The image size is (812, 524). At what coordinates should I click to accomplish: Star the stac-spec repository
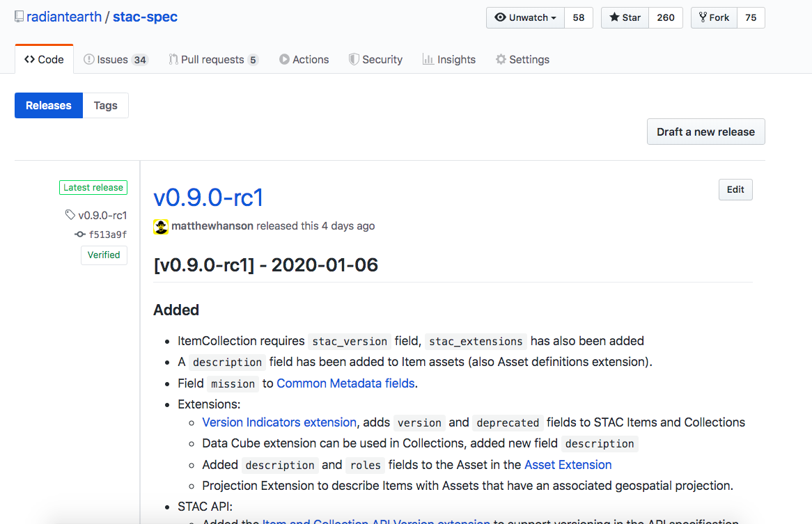coord(625,17)
